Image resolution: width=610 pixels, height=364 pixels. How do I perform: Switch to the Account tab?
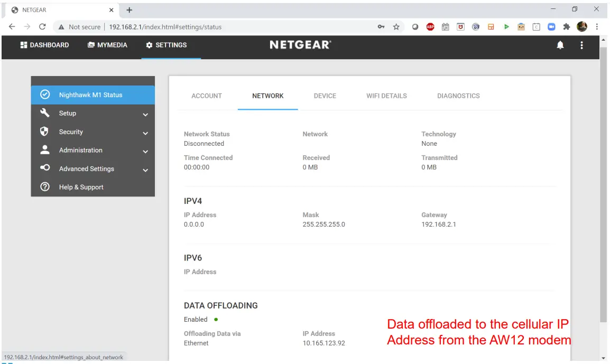pyautogui.click(x=207, y=96)
